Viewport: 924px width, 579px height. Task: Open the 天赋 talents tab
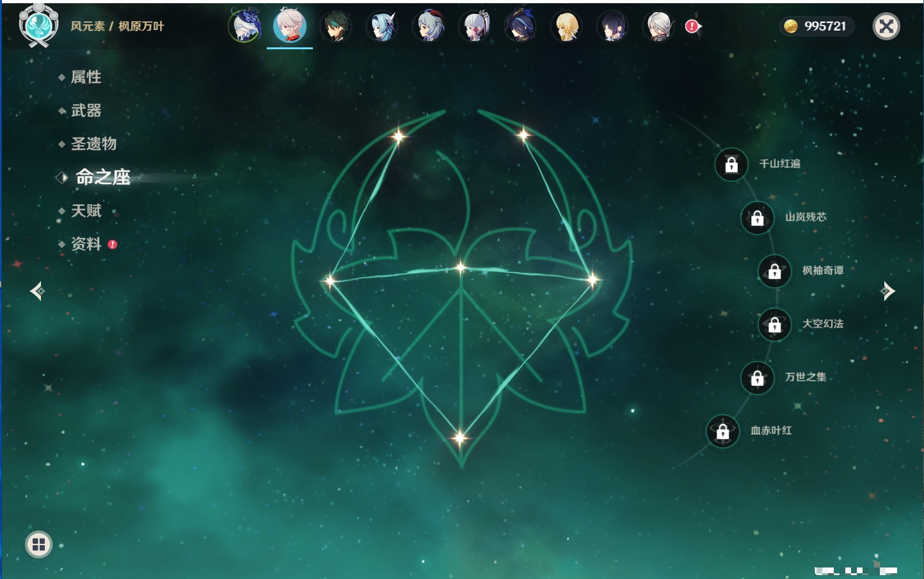coord(86,210)
